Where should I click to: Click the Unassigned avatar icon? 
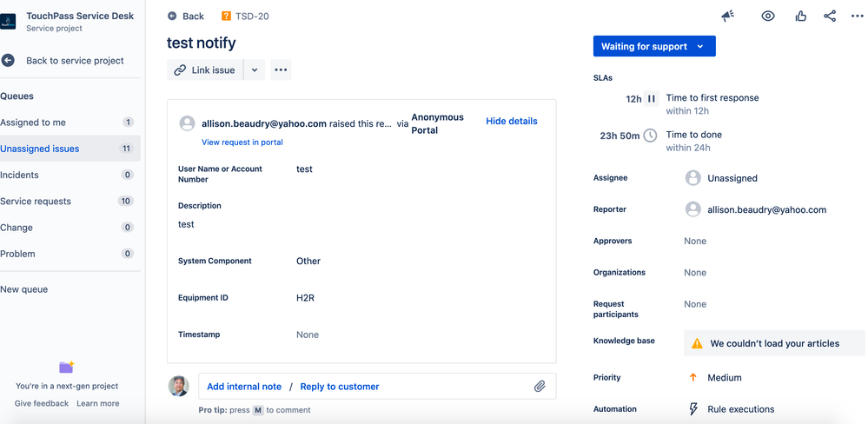693,178
